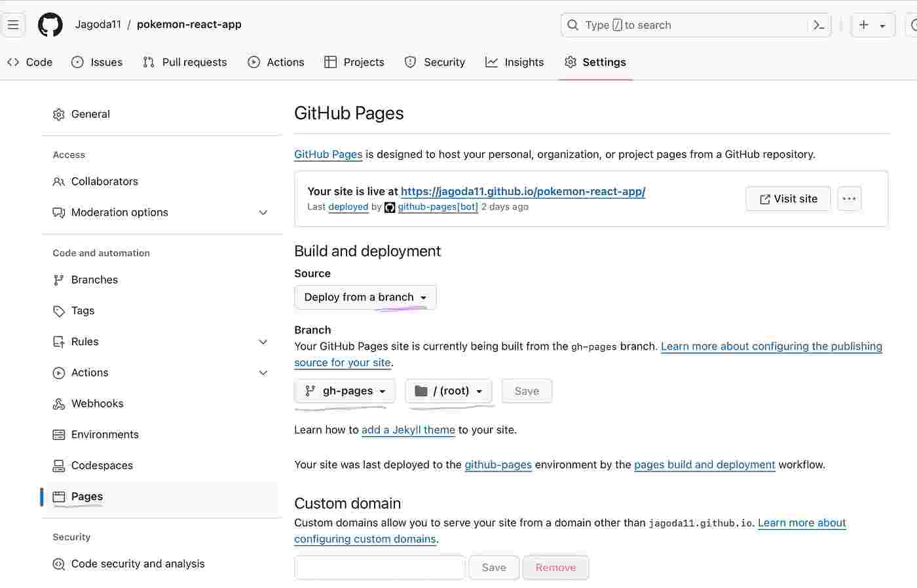
Task: Open the command palette icon
Action: [819, 25]
